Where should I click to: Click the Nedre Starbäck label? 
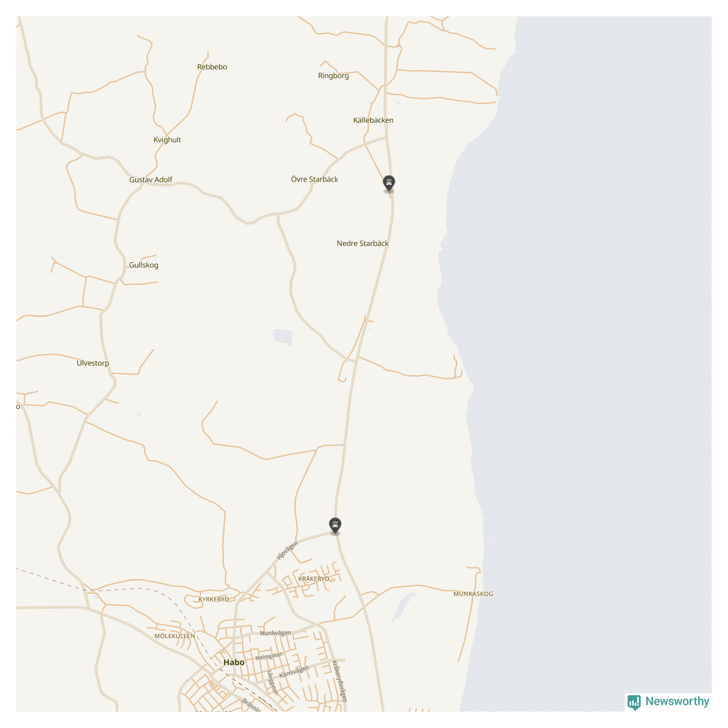[362, 243]
